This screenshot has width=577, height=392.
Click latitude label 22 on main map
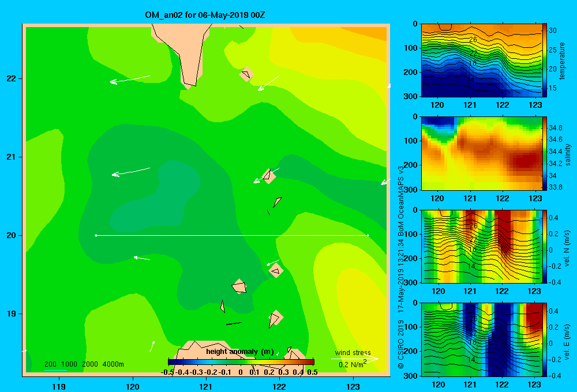[x=12, y=78]
